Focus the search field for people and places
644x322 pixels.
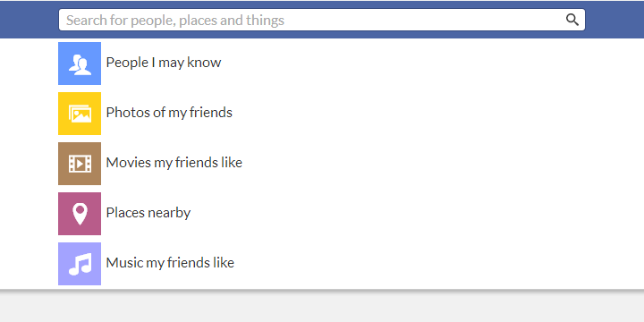[x=322, y=20]
